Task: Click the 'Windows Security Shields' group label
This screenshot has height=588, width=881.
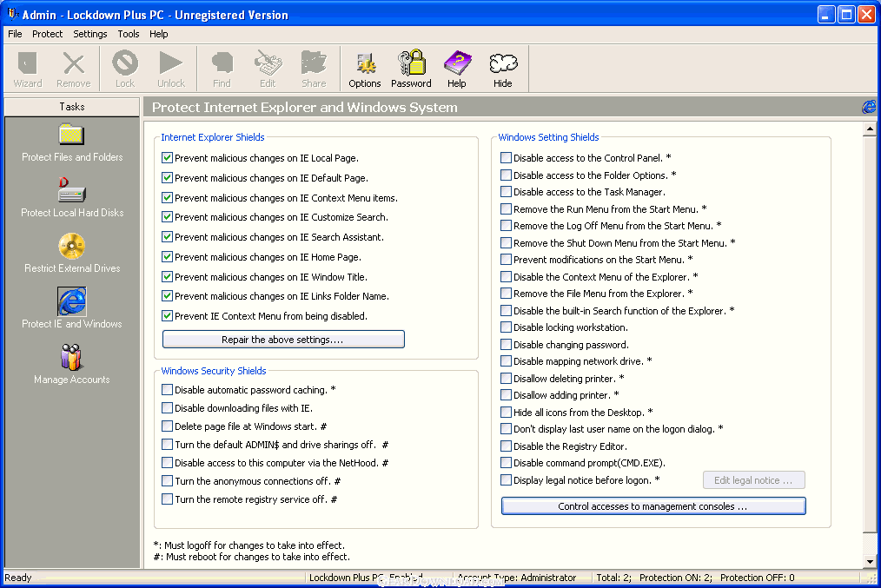Action: click(214, 371)
